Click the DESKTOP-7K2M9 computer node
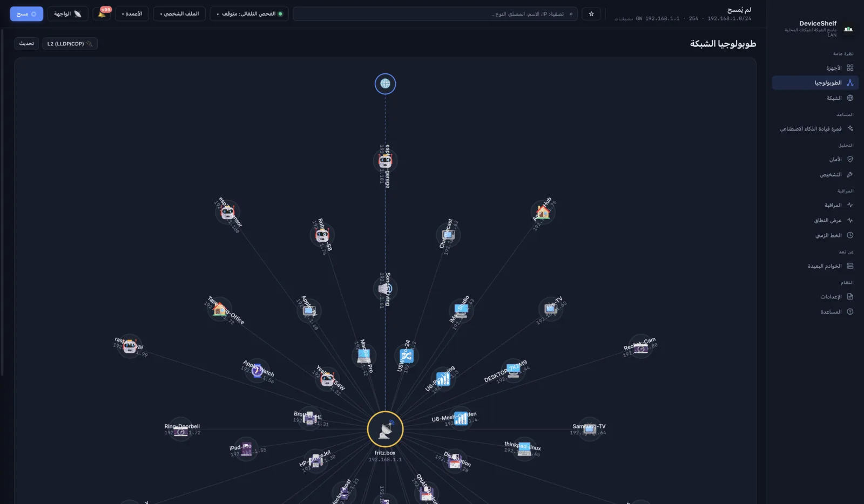864x504 pixels. pyautogui.click(x=514, y=370)
